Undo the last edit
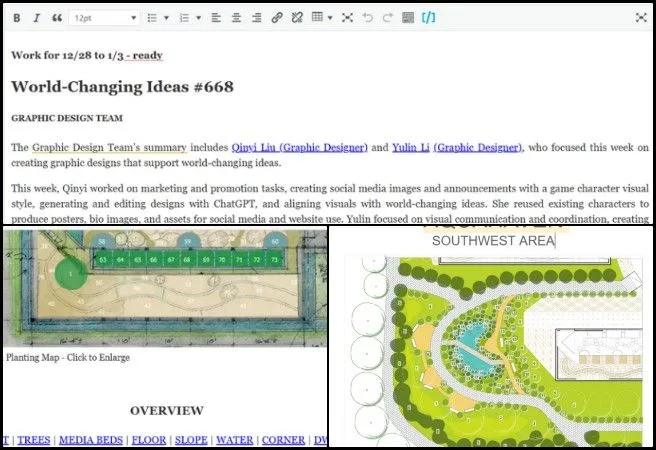 click(x=367, y=18)
